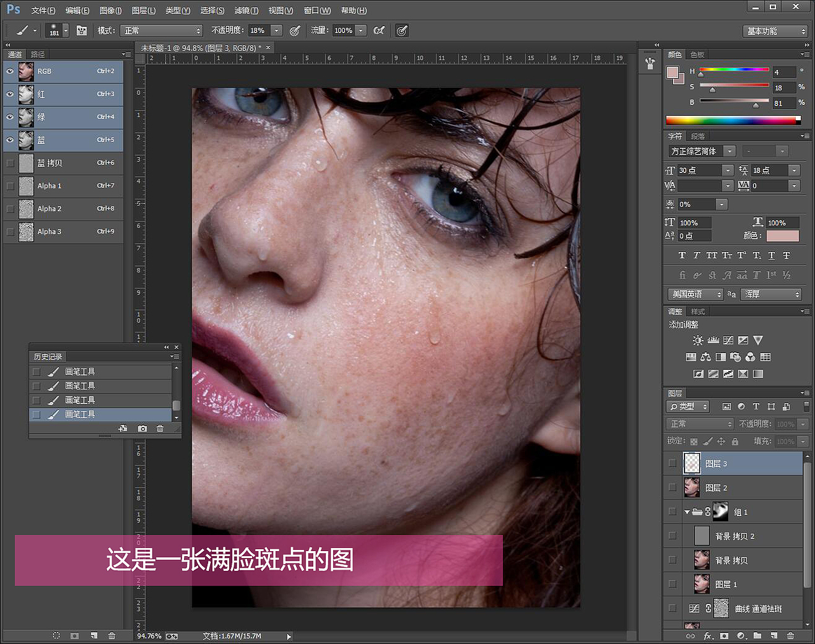This screenshot has height=644, width=815.
Task: Add layer mask in Layers panel
Action: 724,635
